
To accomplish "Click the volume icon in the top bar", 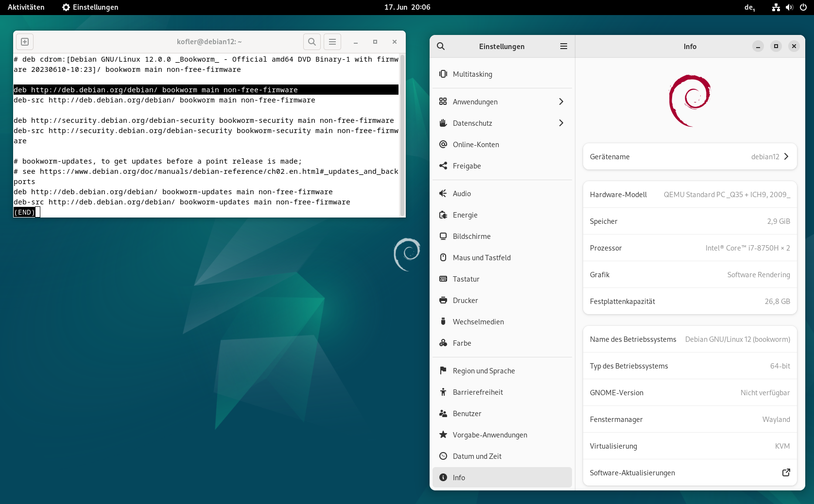I will [x=789, y=7].
